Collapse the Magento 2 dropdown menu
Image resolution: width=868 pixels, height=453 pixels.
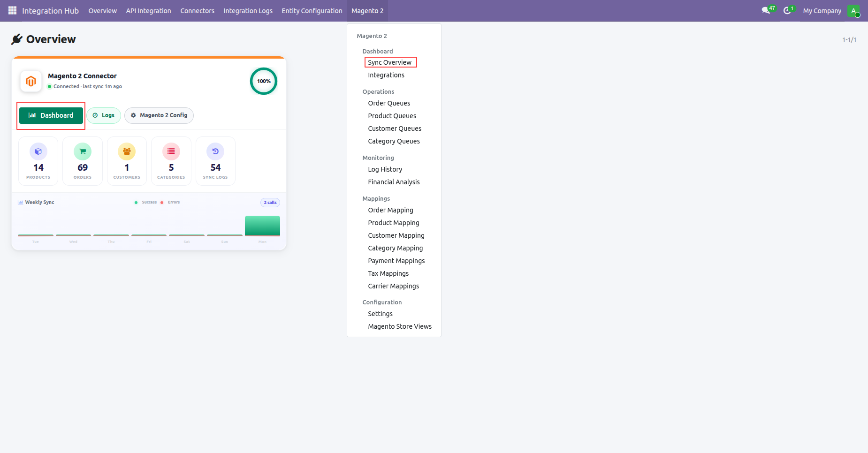(x=367, y=11)
